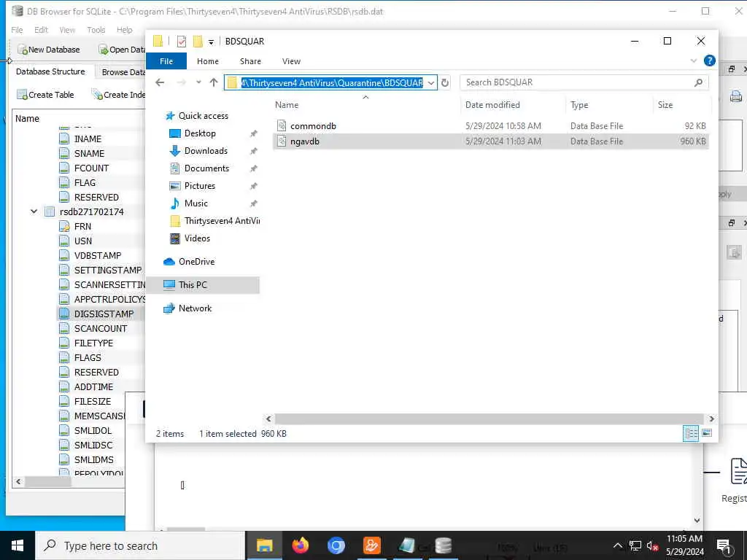Open OneDrive in navigation pane

point(196,262)
